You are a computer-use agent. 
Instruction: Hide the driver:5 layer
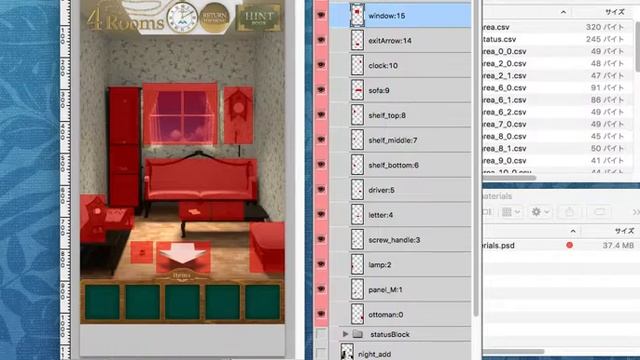point(321,189)
